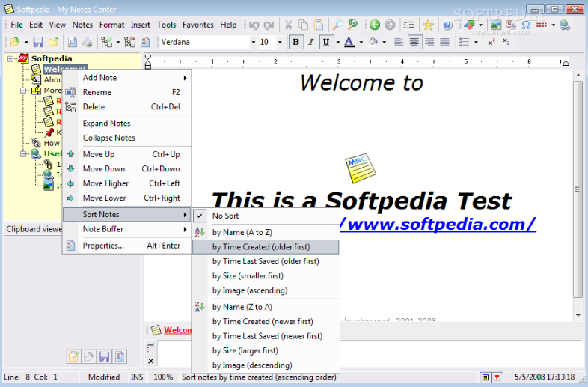This screenshot has height=387, width=588.
Task: Open the highlight fill color dropdown arrow
Action: point(384,42)
